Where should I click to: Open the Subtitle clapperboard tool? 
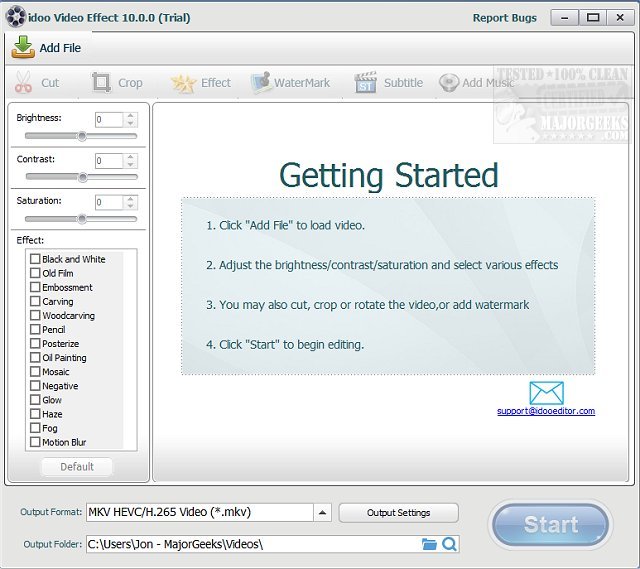coord(365,82)
